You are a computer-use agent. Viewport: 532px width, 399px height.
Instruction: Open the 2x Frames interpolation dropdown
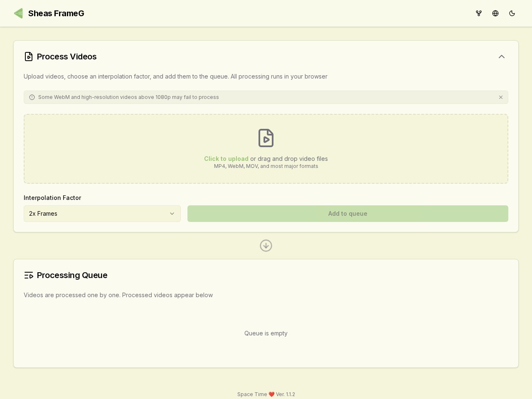click(x=102, y=214)
